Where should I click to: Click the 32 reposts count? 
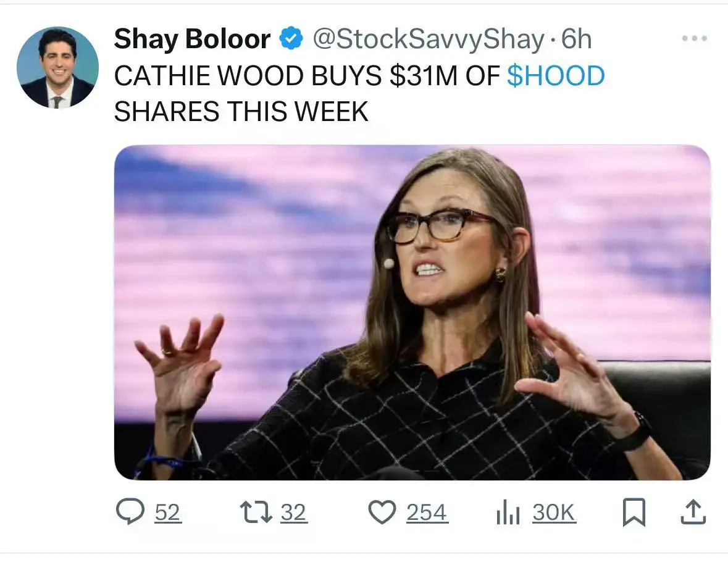293,512
